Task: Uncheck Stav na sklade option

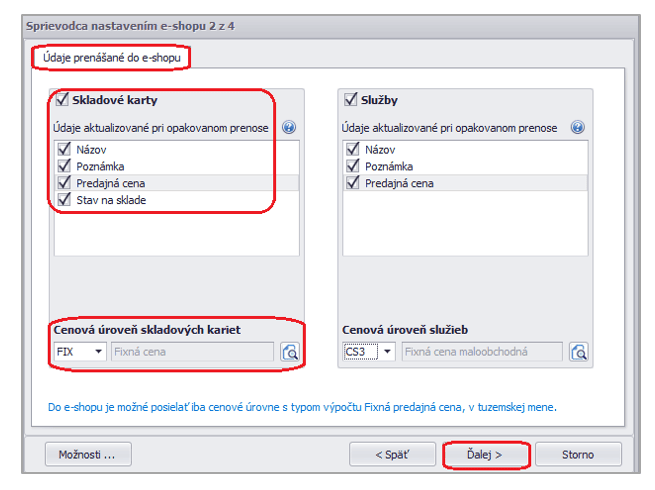Action: pyautogui.click(x=63, y=200)
